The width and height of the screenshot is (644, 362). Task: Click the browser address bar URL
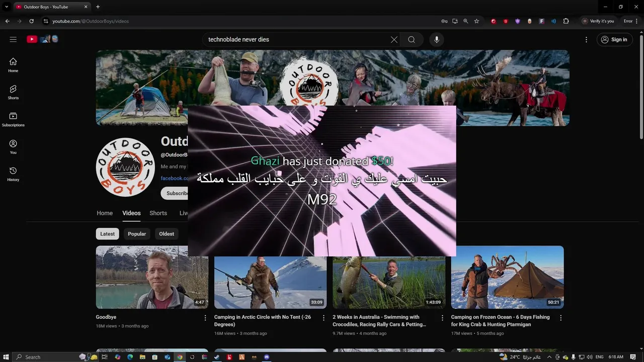(91, 21)
